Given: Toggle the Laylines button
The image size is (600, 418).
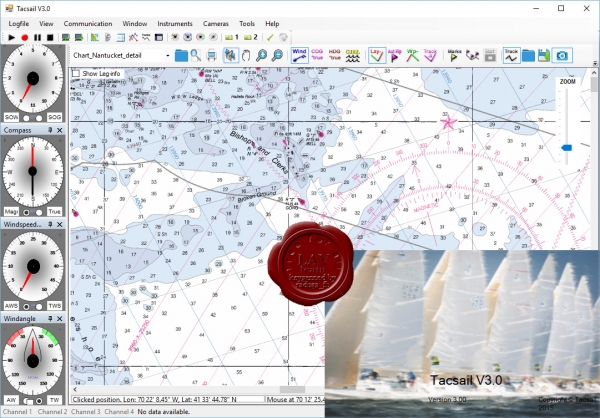Looking at the screenshot, I should (x=377, y=56).
